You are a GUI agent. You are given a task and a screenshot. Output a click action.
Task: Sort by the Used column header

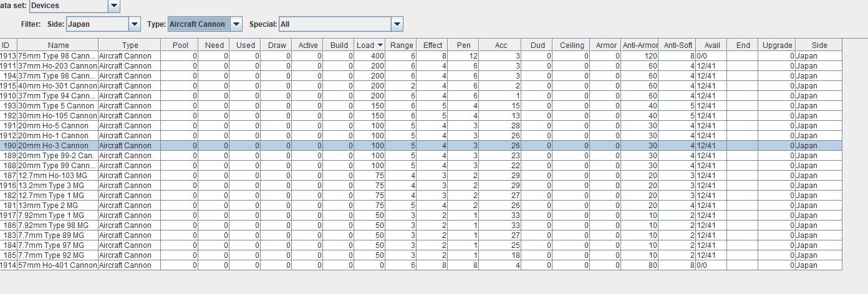245,45
